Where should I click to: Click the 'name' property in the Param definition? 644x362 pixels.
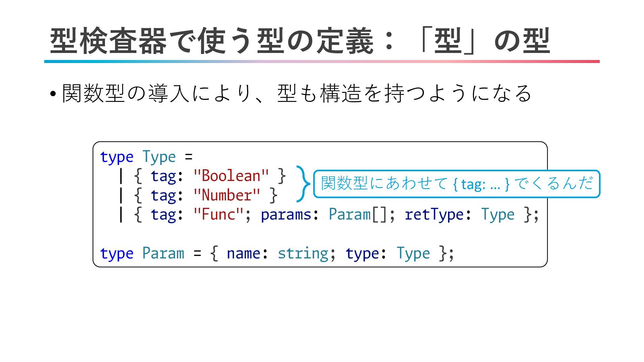click(243, 253)
